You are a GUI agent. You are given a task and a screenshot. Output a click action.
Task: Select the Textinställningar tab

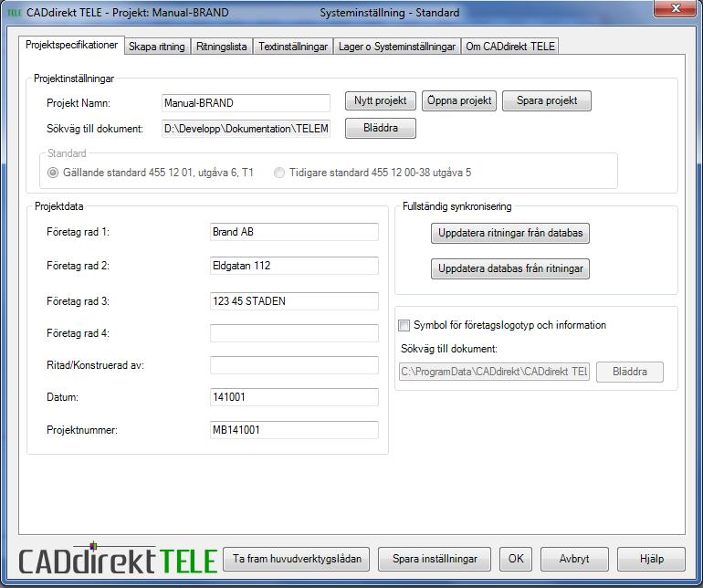293,47
